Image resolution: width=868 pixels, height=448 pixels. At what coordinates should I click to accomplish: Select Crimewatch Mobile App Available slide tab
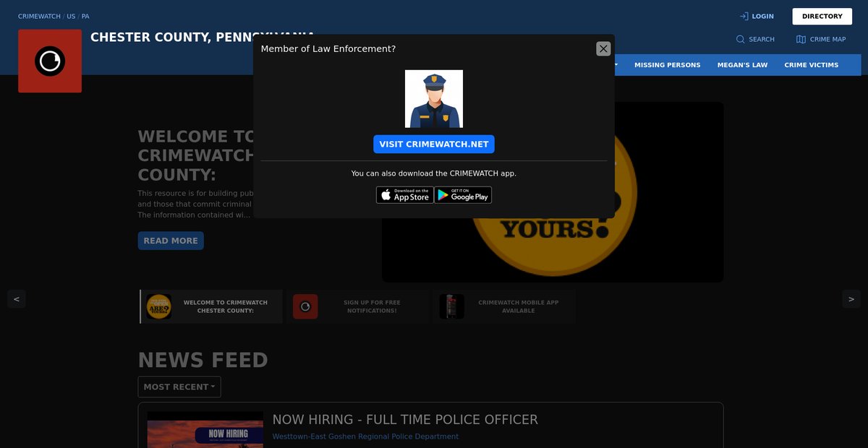tap(504, 306)
